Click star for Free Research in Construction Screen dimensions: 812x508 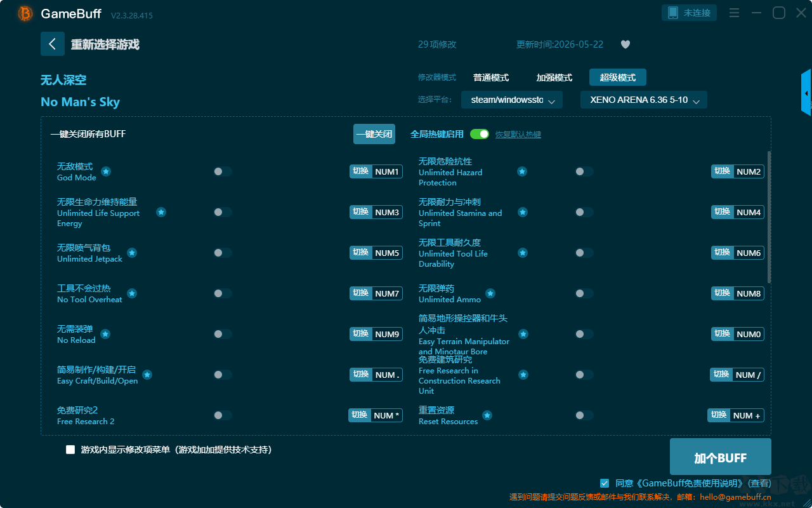(523, 375)
